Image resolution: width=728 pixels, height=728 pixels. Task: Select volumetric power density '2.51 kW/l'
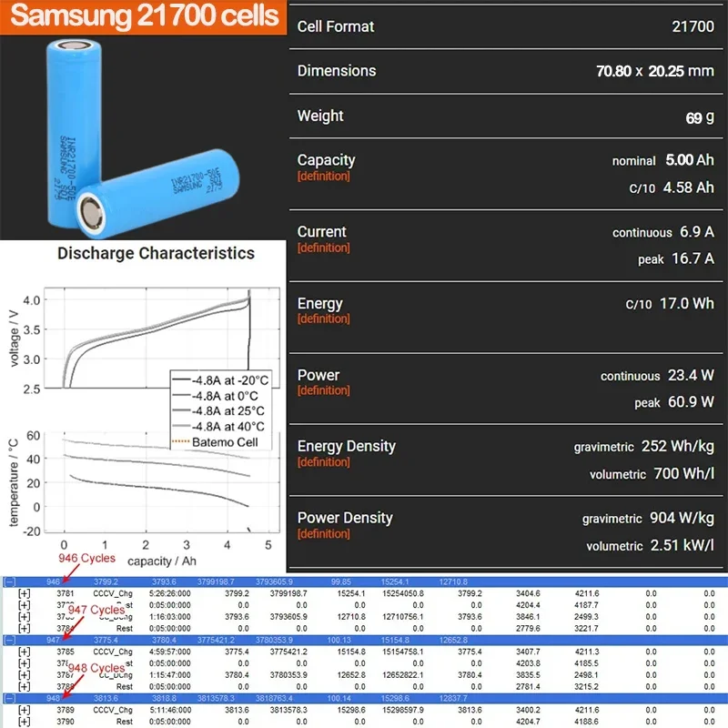[682, 545]
